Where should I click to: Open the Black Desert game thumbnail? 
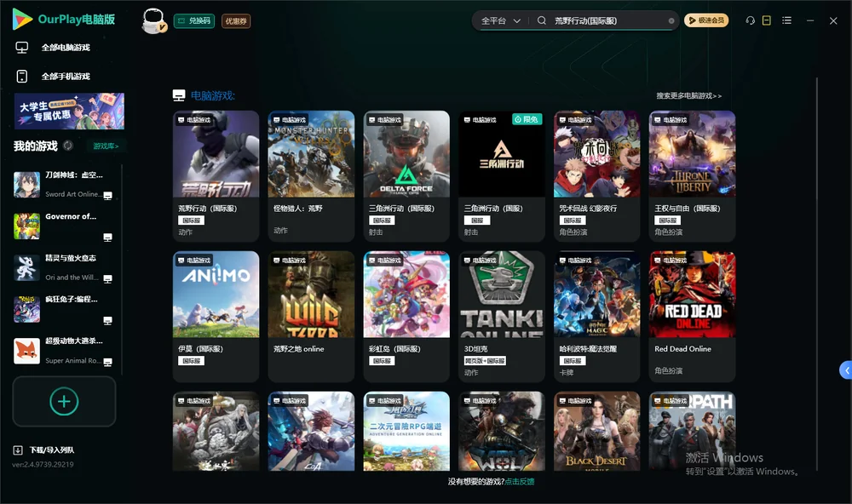(596, 432)
